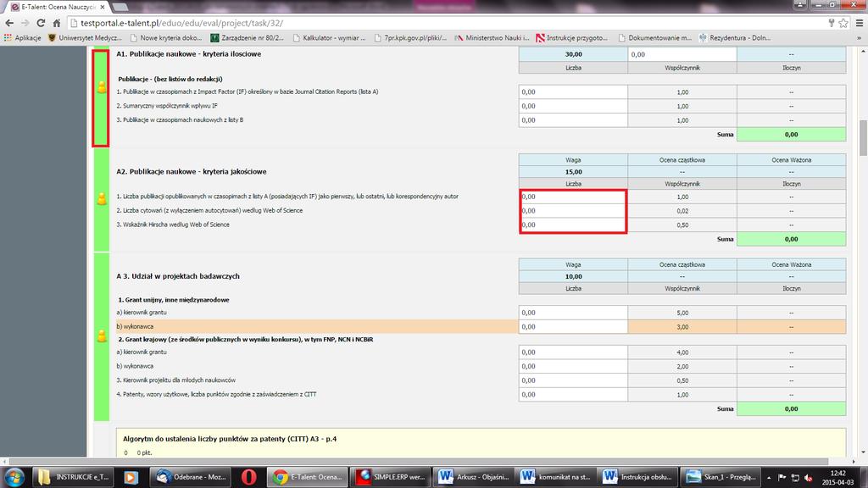Click the 0,00 field next to 30,00 in A1 header

pyautogui.click(x=682, y=54)
